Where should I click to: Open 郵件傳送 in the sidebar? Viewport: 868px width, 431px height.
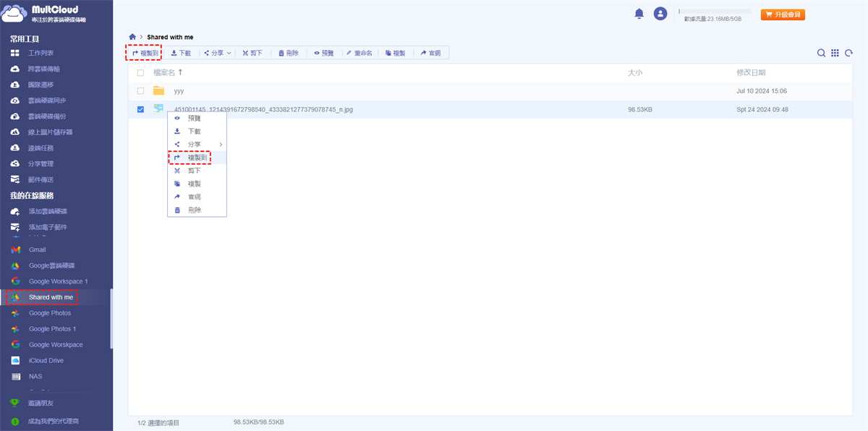click(41, 180)
